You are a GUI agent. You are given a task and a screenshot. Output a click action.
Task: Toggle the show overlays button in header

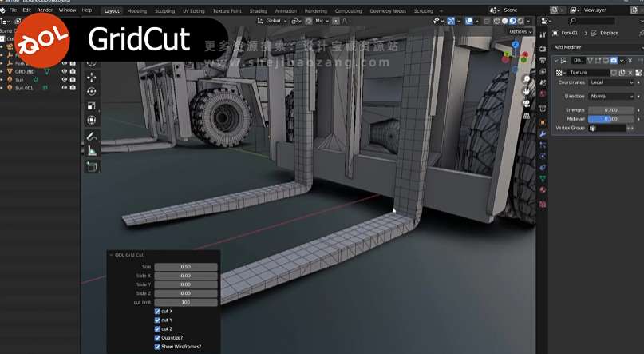tap(469, 21)
